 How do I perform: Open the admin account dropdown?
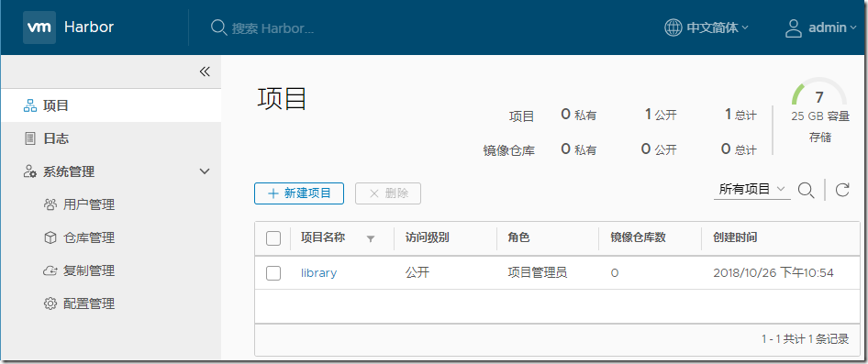coord(832,28)
